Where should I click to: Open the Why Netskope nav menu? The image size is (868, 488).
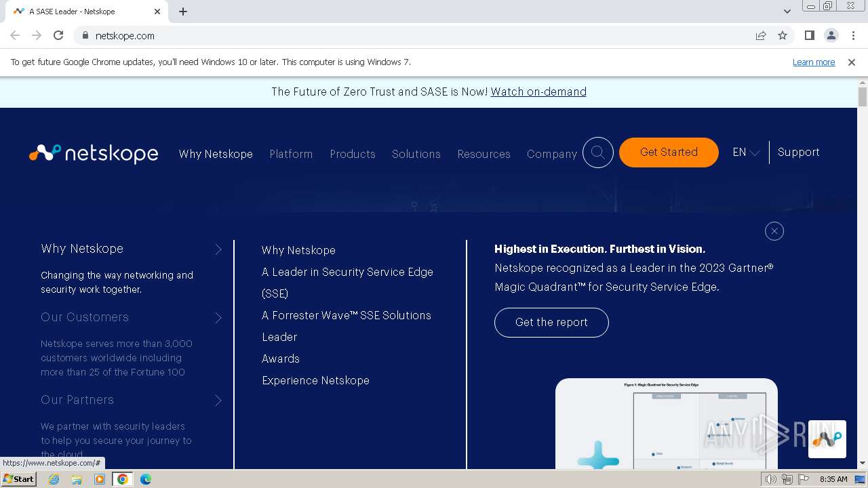tap(216, 154)
